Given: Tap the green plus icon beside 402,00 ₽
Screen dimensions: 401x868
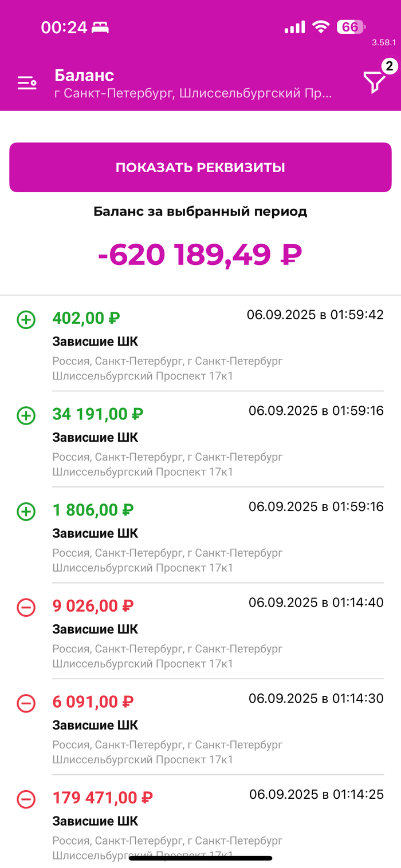Looking at the screenshot, I should pyautogui.click(x=26, y=320).
